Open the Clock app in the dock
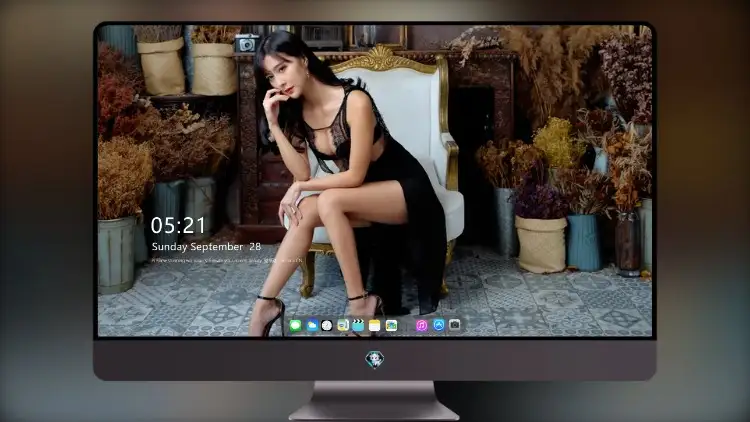750x422 pixels. (327, 326)
